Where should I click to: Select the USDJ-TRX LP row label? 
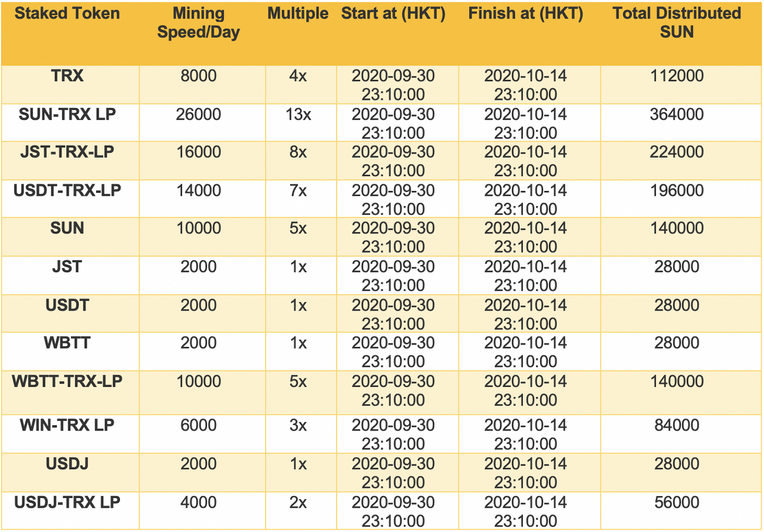67,502
